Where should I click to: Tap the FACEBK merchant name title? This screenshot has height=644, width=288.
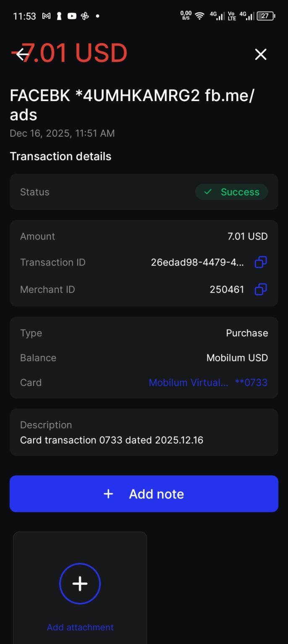(132, 105)
